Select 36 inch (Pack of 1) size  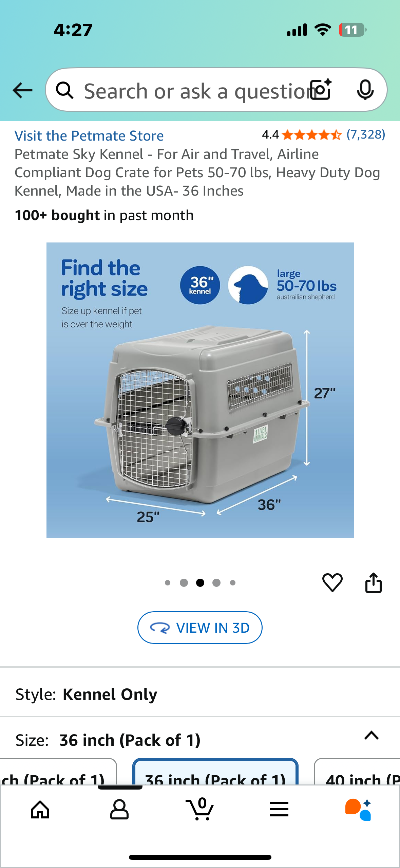coord(215,772)
